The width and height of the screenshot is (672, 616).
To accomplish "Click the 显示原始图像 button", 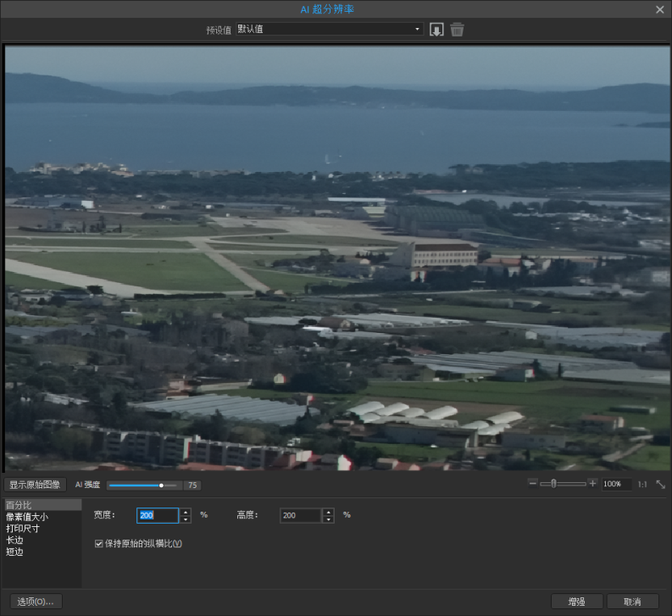I will 35,485.
